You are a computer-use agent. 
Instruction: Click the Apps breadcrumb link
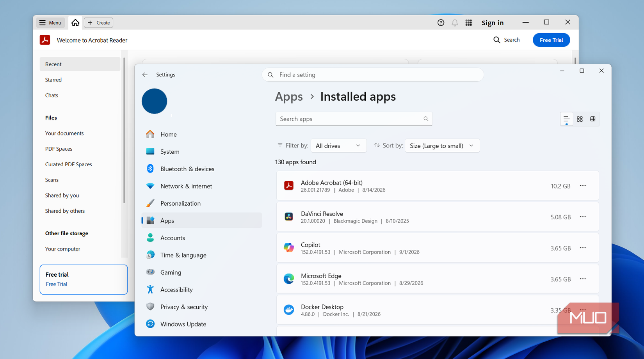click(289, 96)
